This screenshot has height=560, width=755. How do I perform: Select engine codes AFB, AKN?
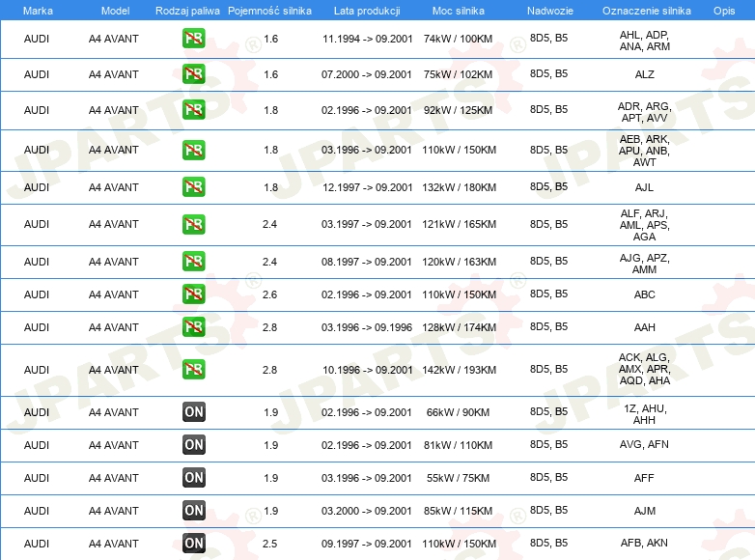pos(644,543)
